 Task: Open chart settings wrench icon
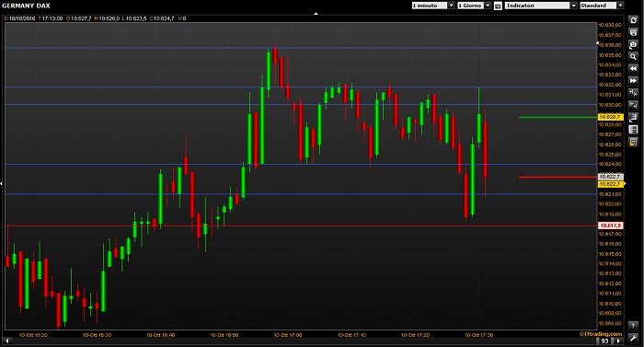[633, 338]
